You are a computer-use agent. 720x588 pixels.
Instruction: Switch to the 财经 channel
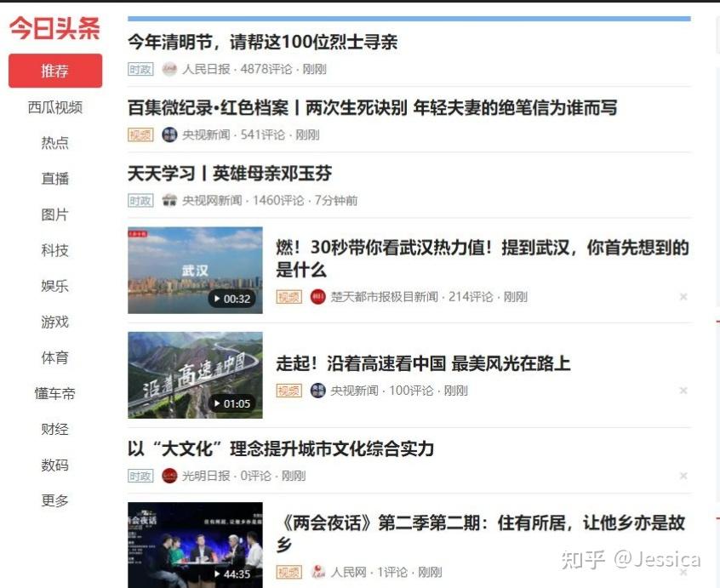[x=55, y=429]
